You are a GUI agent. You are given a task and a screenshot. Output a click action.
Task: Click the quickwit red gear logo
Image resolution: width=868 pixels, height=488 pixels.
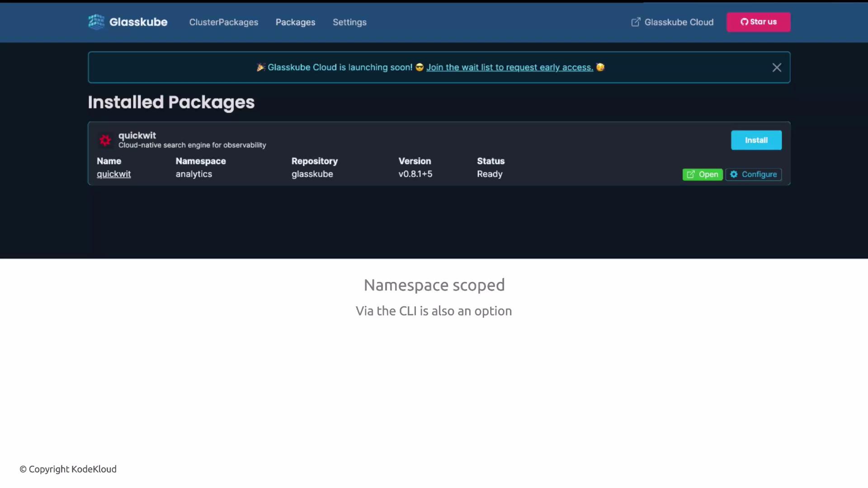tap(105, 140)
